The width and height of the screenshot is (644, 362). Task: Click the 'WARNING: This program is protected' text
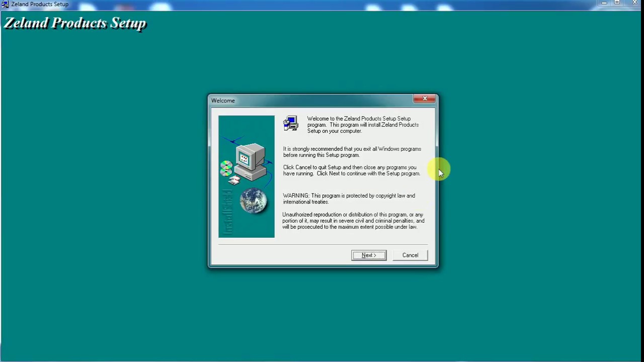[x=349, y=199]
